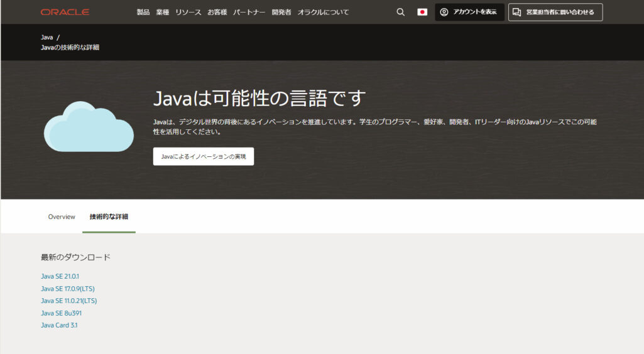Click Javaによるイノベーションの実現 button
The width and height of the screenshot is (644, 354).
coord(204,156)
